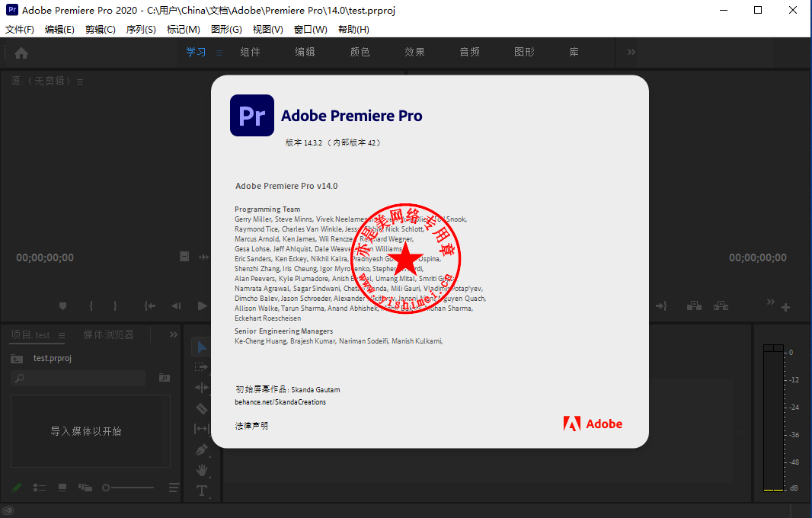This screenshot has height=518, width=812.
Task: Click the Lift button in Program monitor
Action: tap(694, 305)
